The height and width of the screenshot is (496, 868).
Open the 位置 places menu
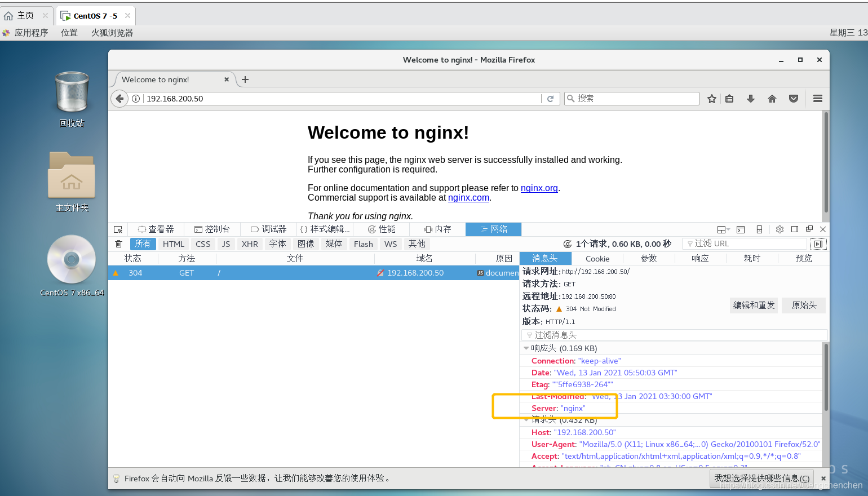point(69,33)
